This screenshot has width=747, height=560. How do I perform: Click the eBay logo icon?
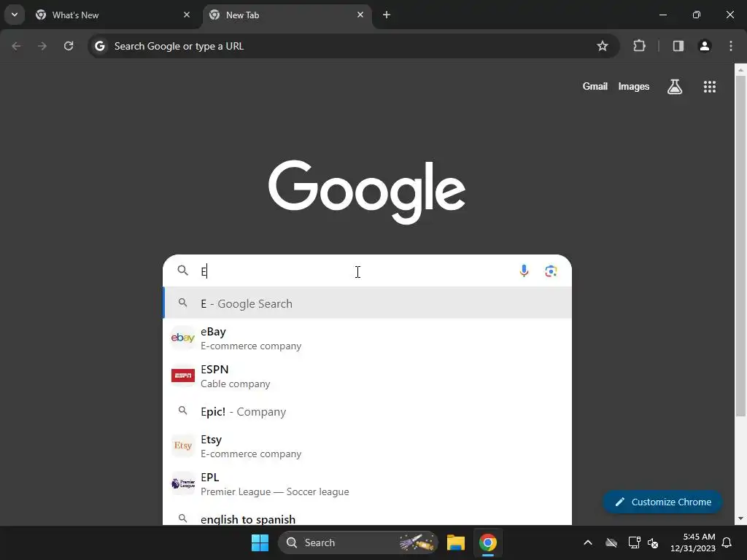pyautogui.click(x=183, y=338)
